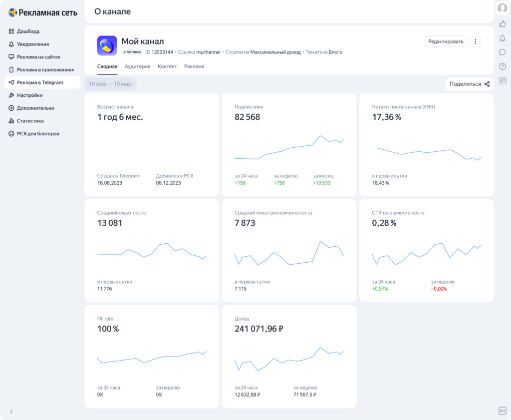
Task: Open the thumbs-up feedback icon
Action: coord(503,24)
